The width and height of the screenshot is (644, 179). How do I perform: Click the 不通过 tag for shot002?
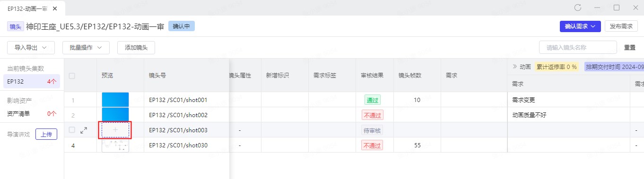[x=372, y=115]
